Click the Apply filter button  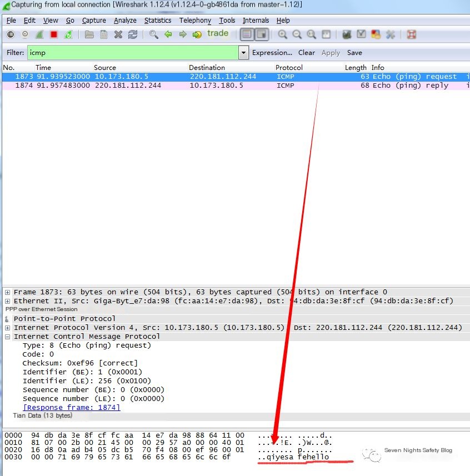331,53
